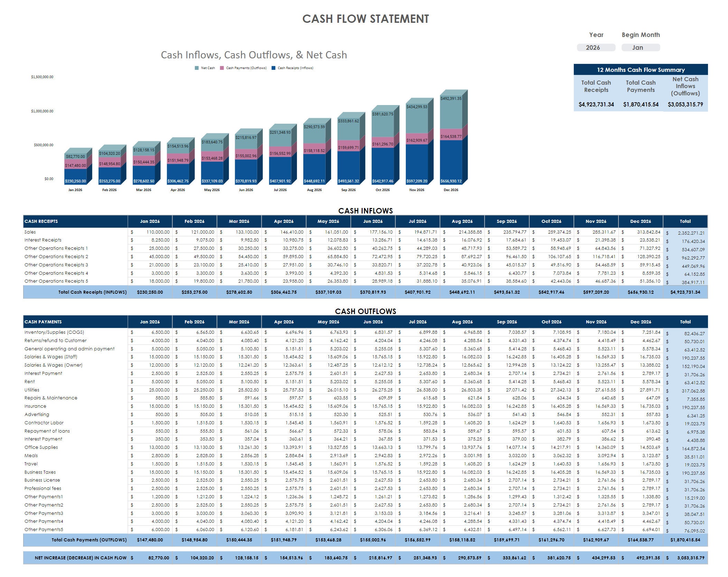The height and width of the screenshot is (577, 728).
Task: Select the Interest Receipts row label
Action: pyautogui.click(x=44, y=240)
